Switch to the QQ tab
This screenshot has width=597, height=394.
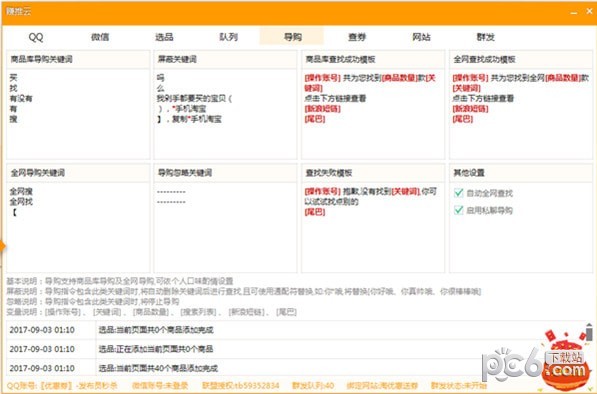click(36, 37)
